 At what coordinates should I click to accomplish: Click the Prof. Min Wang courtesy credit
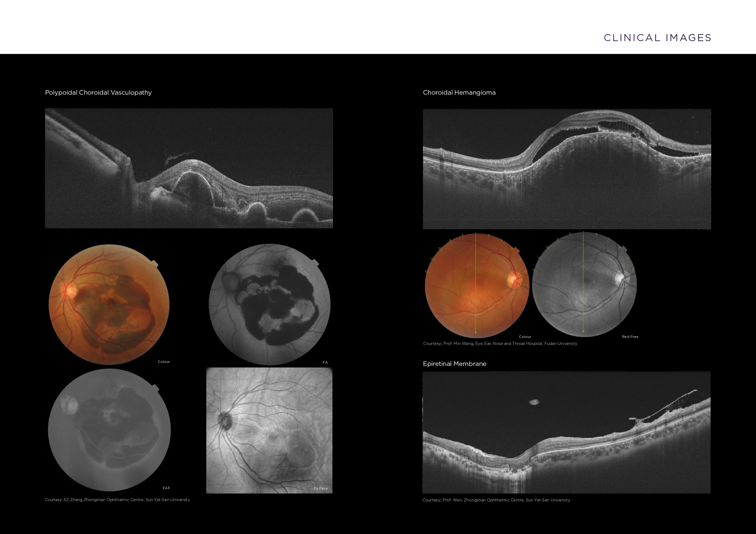pos(500,343)
